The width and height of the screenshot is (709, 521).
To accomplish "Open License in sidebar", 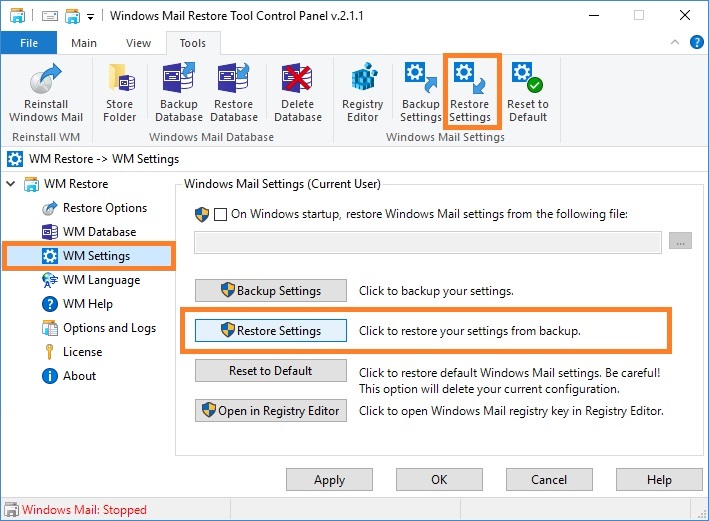I will click(82, 352).
